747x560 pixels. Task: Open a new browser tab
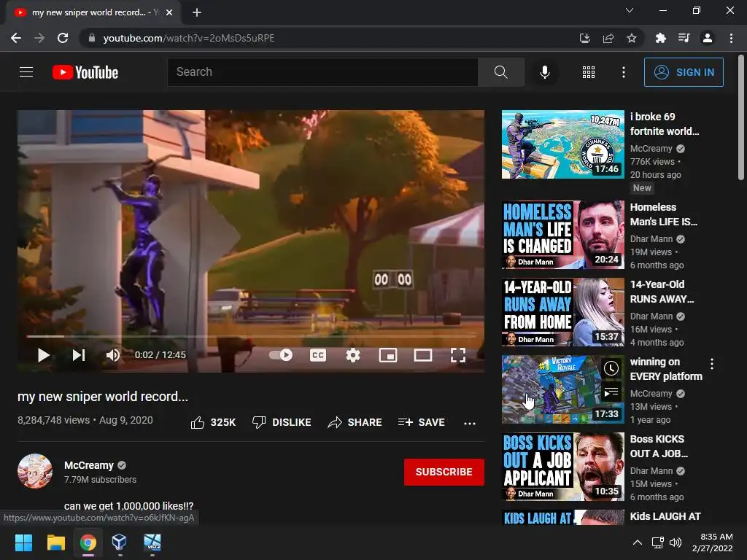tap(197, 12)
